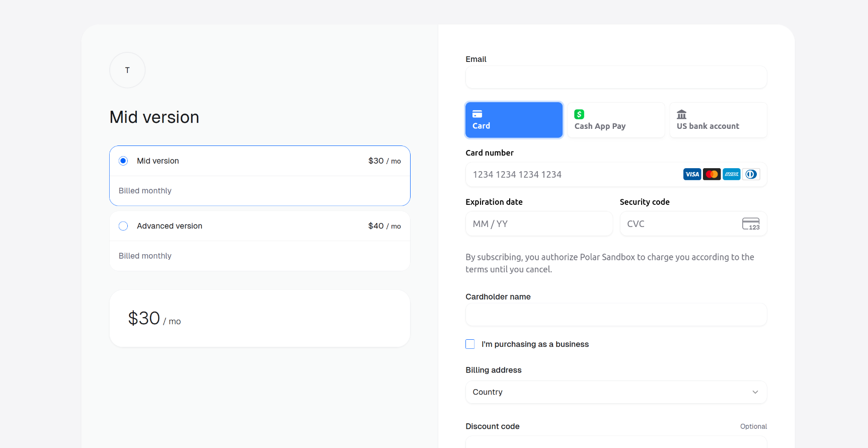Click the Country dropdown chevron arrow
This screenshot has width=868, height=448.
click(755, 392)
